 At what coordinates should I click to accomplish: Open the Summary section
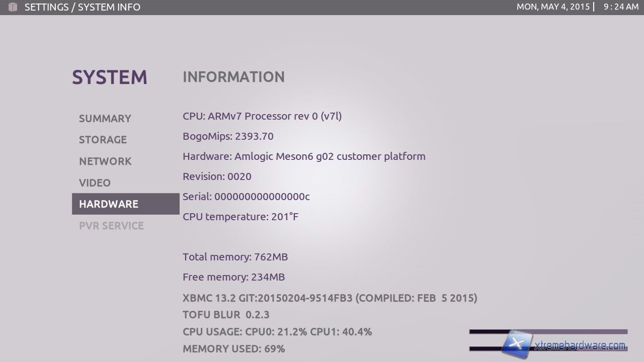pyautogui.click(x=105, y=119)
